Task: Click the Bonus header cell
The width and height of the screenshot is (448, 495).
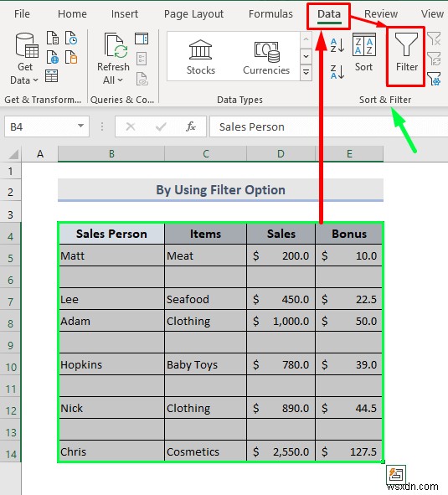Action: pos(349,234)
